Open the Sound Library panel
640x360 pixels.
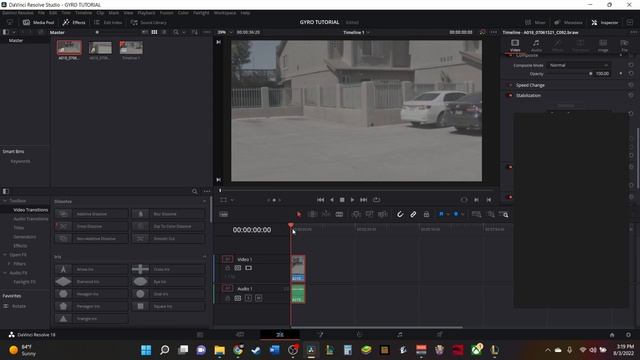pyautogui.click(x=149, y=22)
